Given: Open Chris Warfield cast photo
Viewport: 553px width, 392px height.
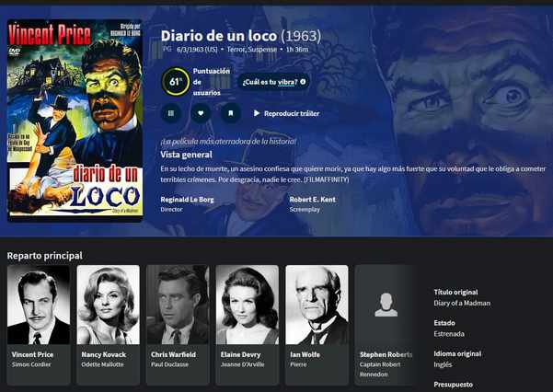Looking at the screenshot, I should pyautogui.click(x=178, y=305).
